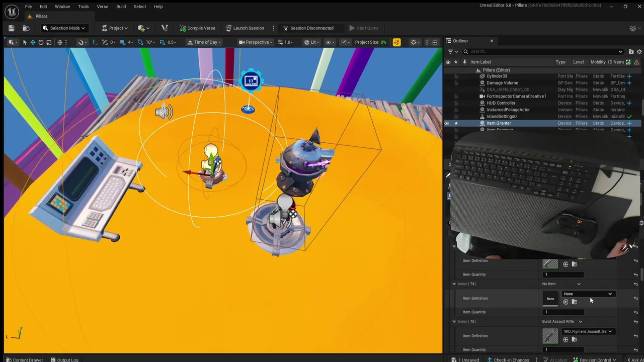
Task: Browse to asset icon under None definition
Action: pyautogui.click(x=574, y=302)
